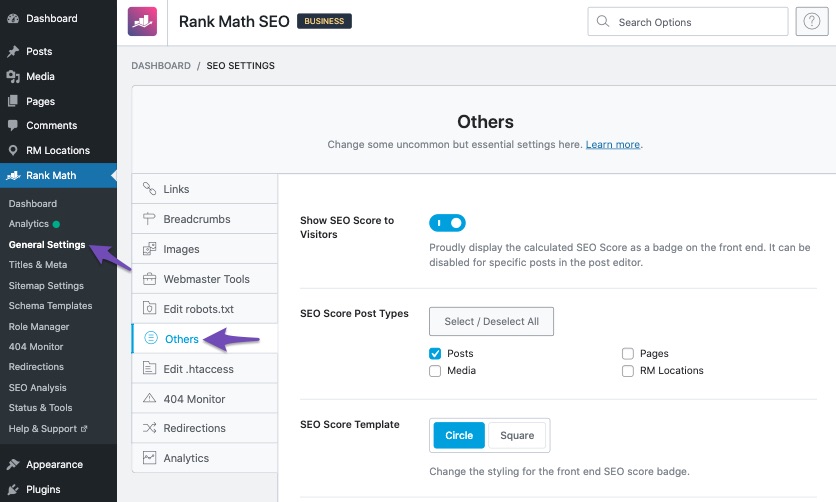Click the Links tab chain icon

tap(150, 189)
